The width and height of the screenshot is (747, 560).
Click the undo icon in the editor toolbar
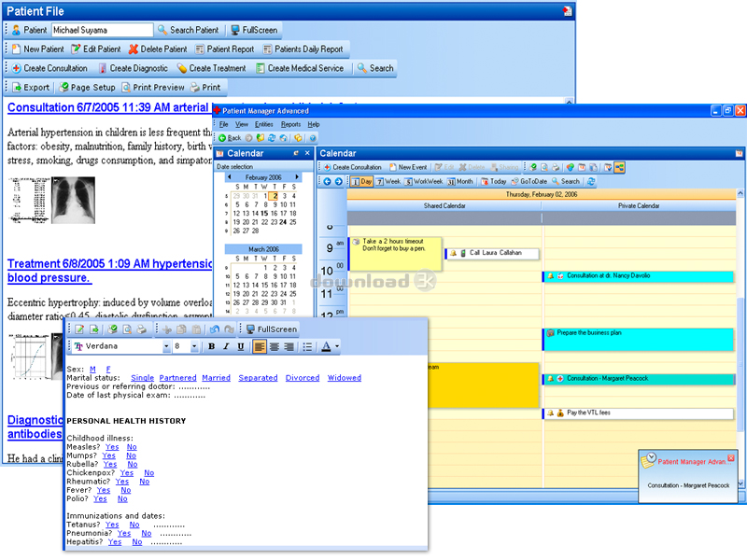pos(215,329)
